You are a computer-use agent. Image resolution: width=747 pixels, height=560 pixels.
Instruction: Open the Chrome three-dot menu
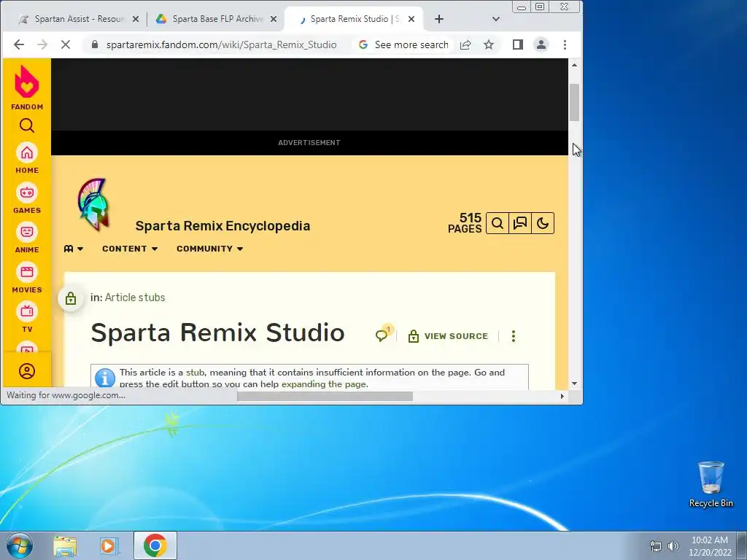[x=565, y=44]
